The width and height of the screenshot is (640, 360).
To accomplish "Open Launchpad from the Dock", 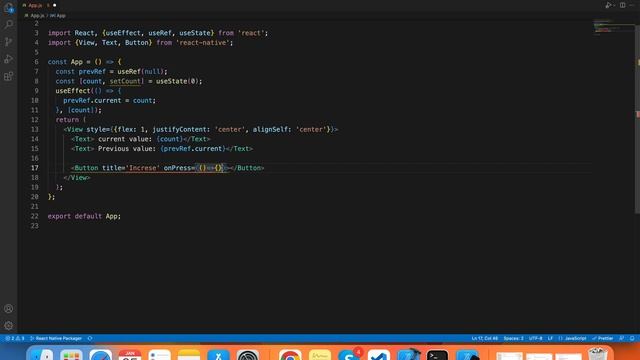I will (71, 354).
